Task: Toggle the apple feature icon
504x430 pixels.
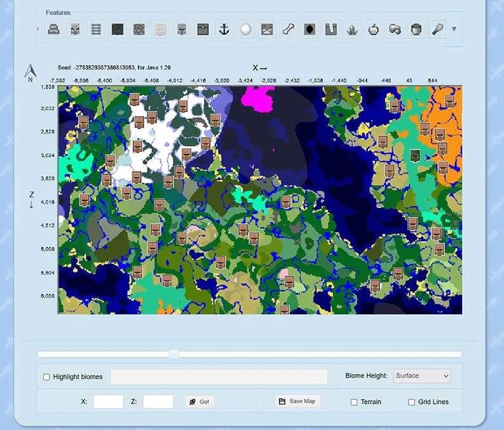Action: coord(374,29)
